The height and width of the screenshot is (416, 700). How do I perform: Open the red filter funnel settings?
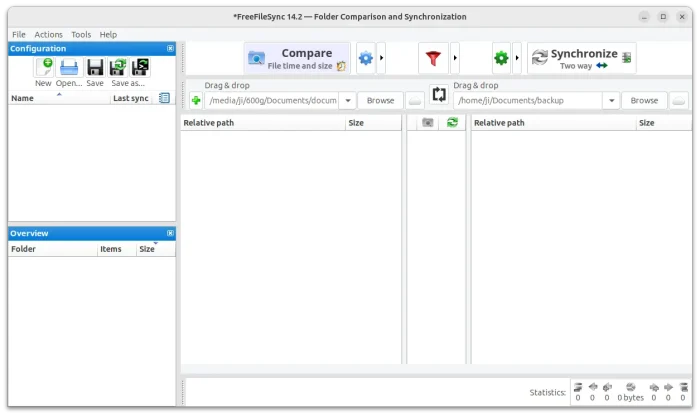pos(433,58)
